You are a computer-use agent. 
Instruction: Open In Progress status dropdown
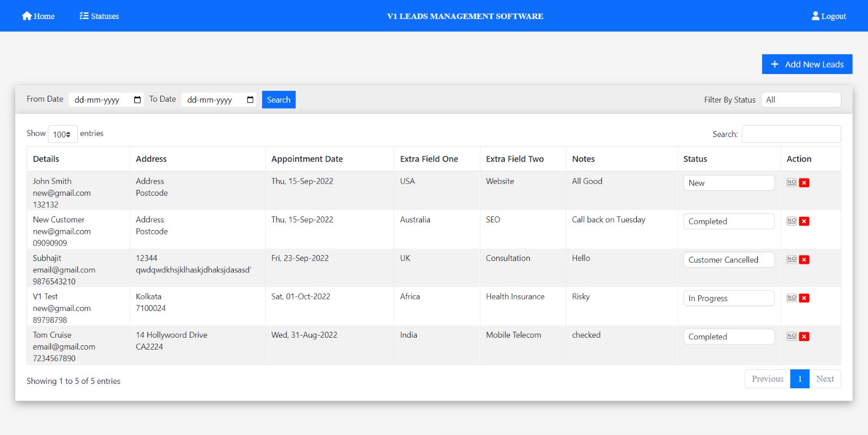pyautogui.click(x=728, y=299)
